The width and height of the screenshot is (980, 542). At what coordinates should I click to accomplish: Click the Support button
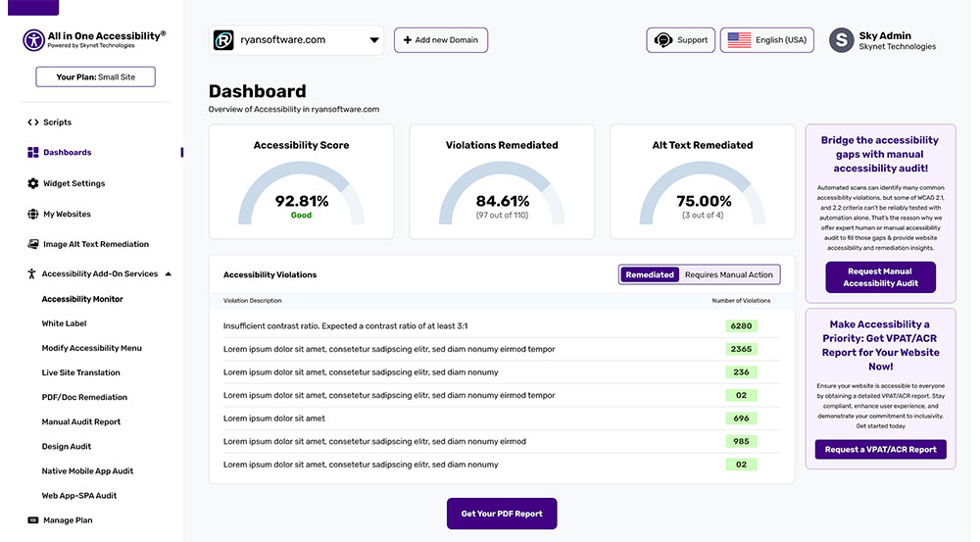pyautogui.click(x=681, y=40)
